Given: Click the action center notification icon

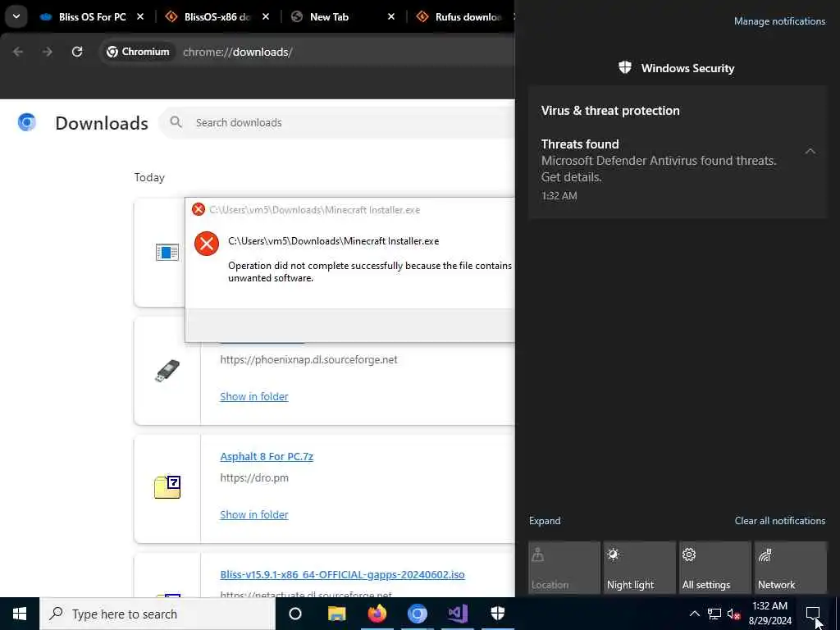Looking at the screenshot, I should pyautogui.click(x=813, y=614).
